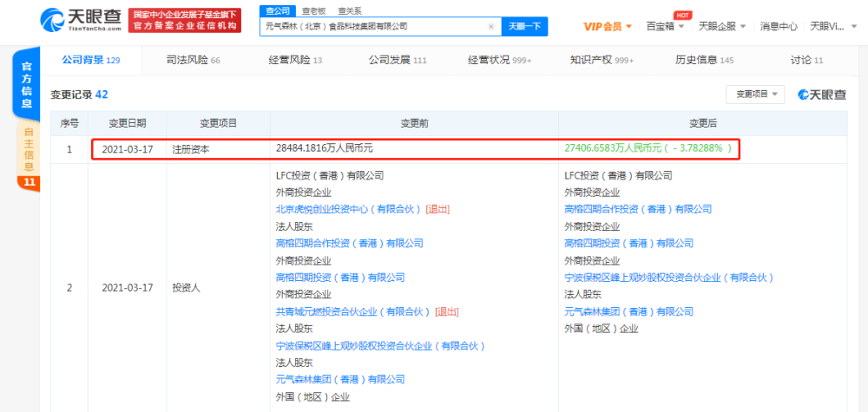Viewport: 868px width, 412px height.
Task: Switch to the 公司发展 tab
Action: (x=398, y=60)
